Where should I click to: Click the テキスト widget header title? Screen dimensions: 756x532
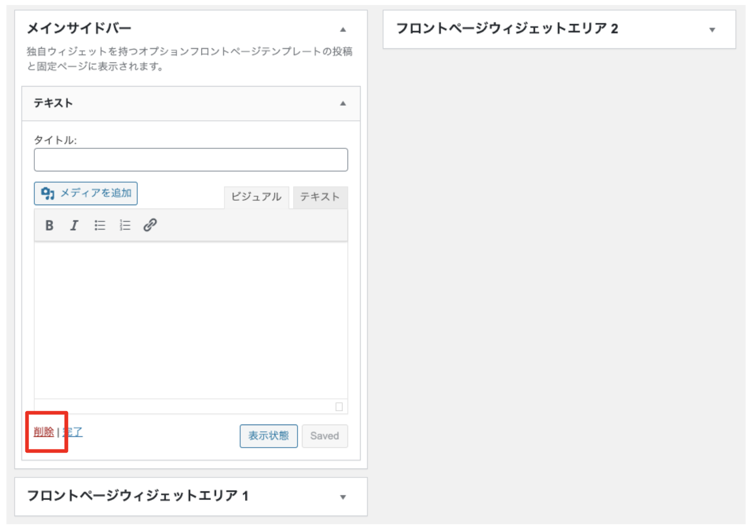53,103
